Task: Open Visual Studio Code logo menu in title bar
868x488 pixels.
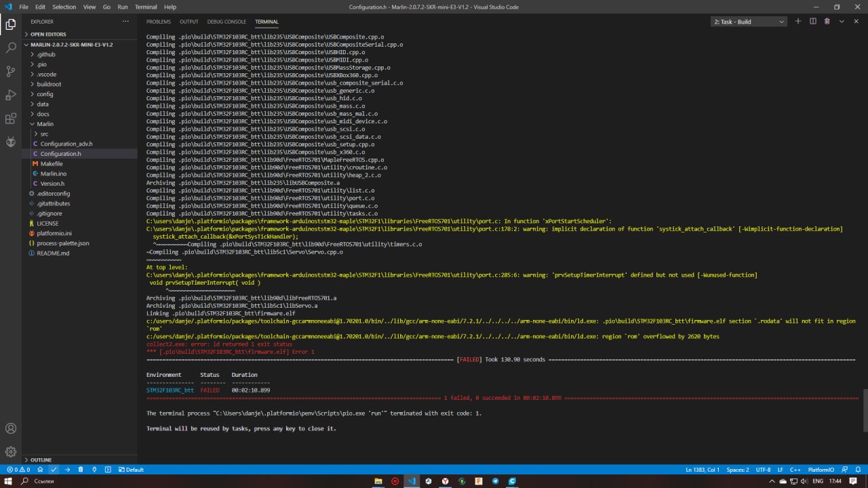Action: pos(7,7)
